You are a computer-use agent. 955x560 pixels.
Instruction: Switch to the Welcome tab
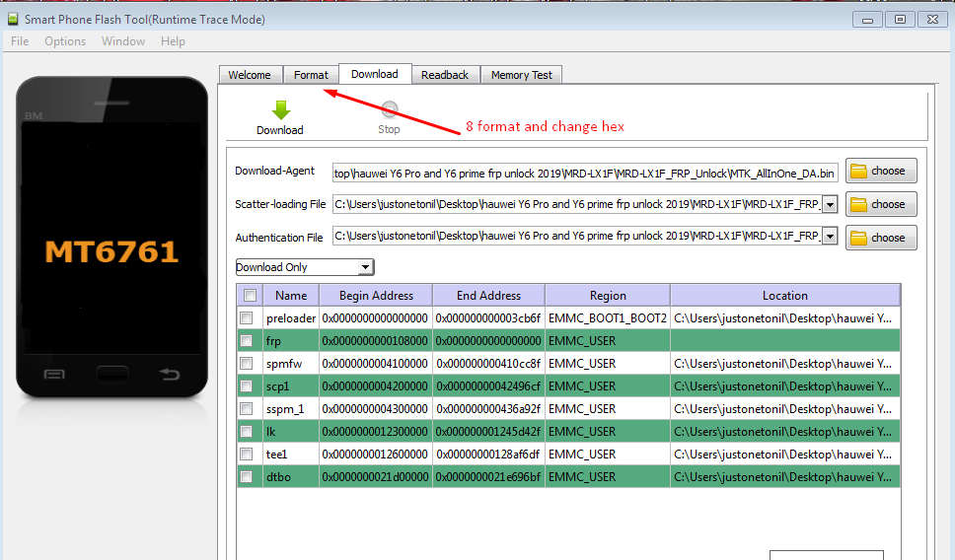pyautogui.click(x=250, y=75)
